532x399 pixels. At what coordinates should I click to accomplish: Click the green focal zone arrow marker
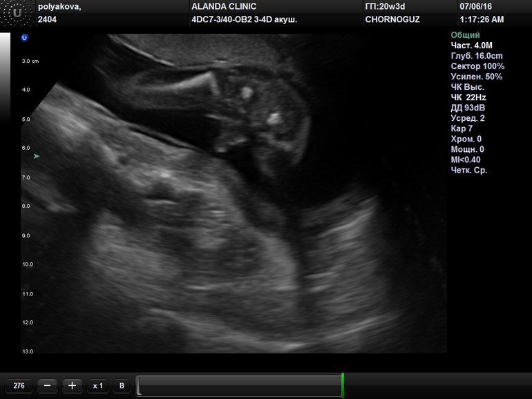coord(36,157)
